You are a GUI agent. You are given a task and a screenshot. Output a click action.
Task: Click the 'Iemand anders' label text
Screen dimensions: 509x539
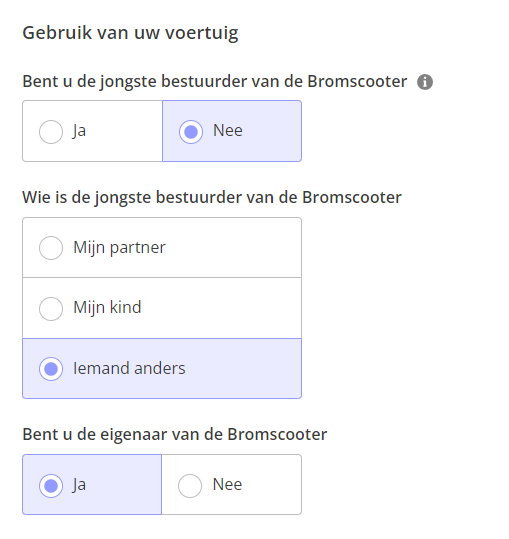point(129,368)
